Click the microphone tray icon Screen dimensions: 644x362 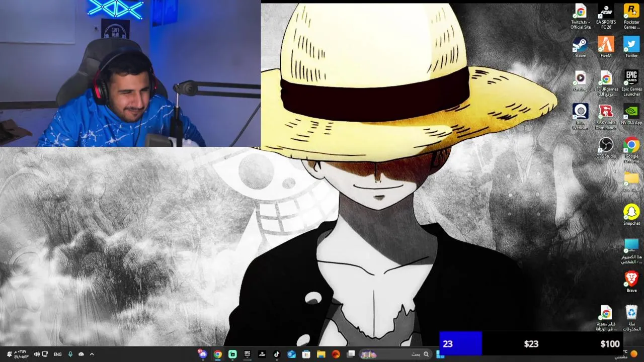pos(70,354)
